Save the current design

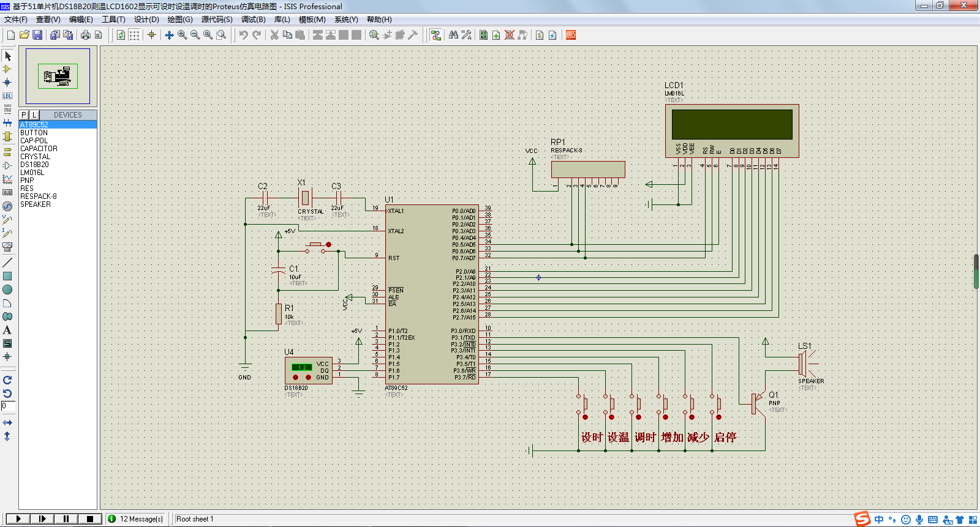tap(37, 35)
